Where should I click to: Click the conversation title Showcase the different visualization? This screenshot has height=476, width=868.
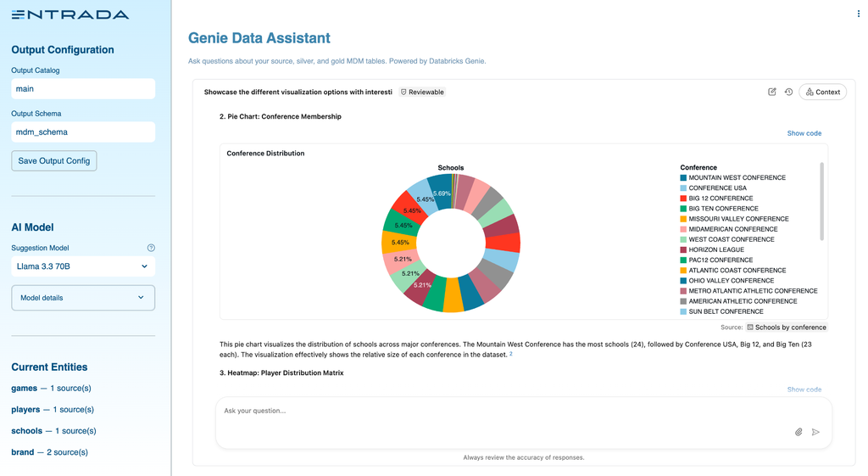click(x=298, y=92)
